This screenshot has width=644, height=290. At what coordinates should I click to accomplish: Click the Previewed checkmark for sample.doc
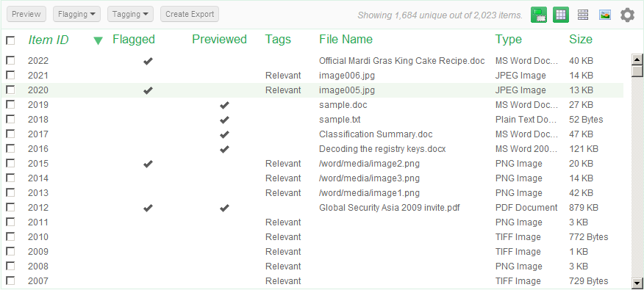click(x=224, y=105)
